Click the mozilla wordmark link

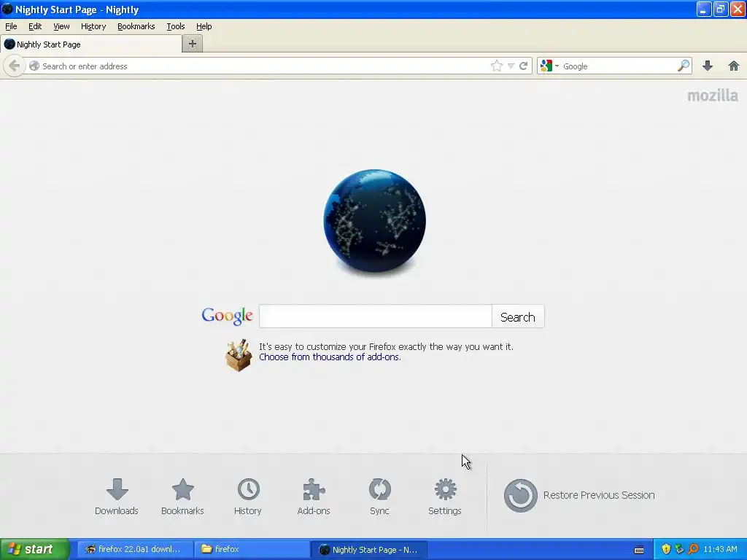click(713, 96)
